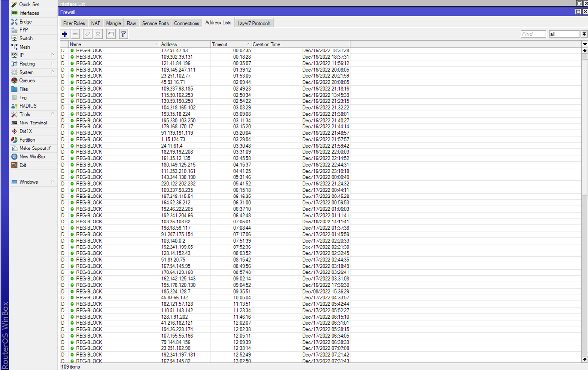Switch to the Service Ports tab
The image size is (588, 370).
click(155, 23)
